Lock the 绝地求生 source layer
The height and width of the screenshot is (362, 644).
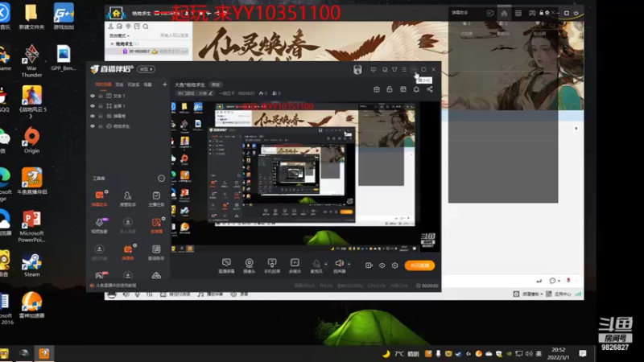pos(101,126)
